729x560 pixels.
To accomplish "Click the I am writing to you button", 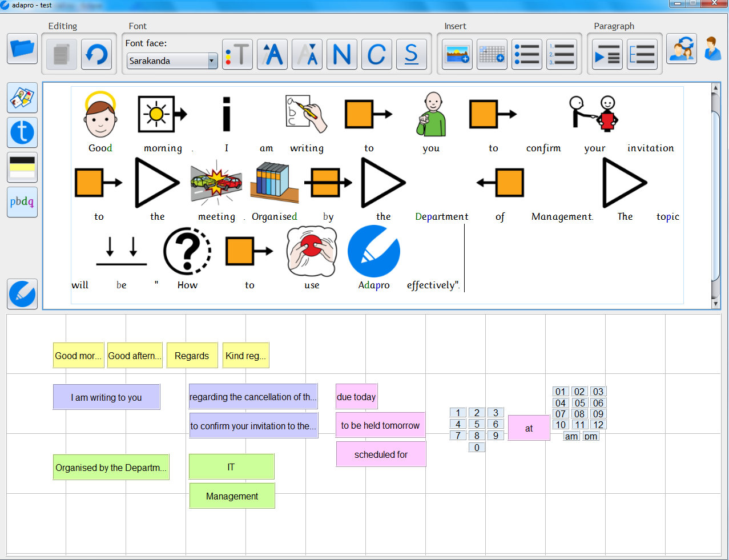I will click(106, 397).
